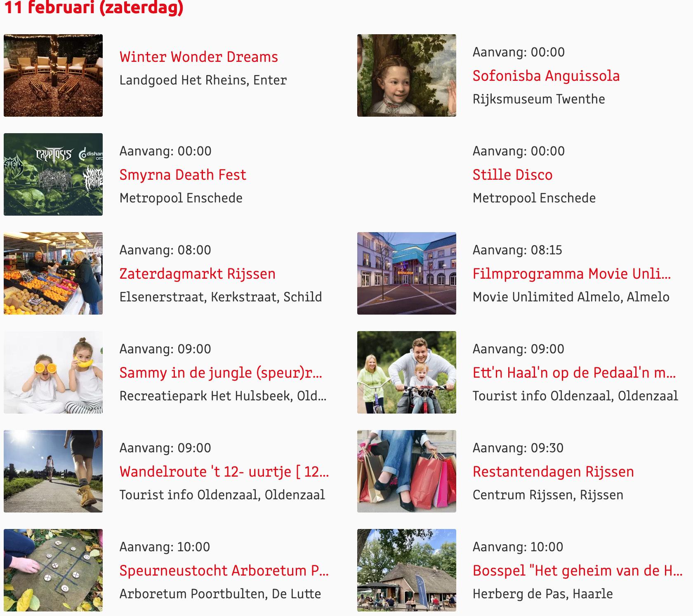
Task: Open Sammy in de jungle event
Action: tap(221, 373)
